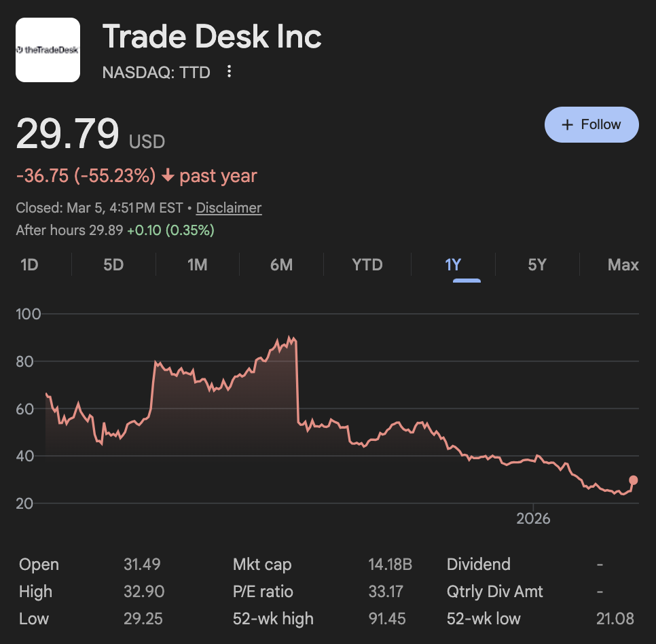Image resolution: width=656 pixels, height=644 pixels.
Task: Show the 5Y chart range
Action: click(x=537, y=264)
